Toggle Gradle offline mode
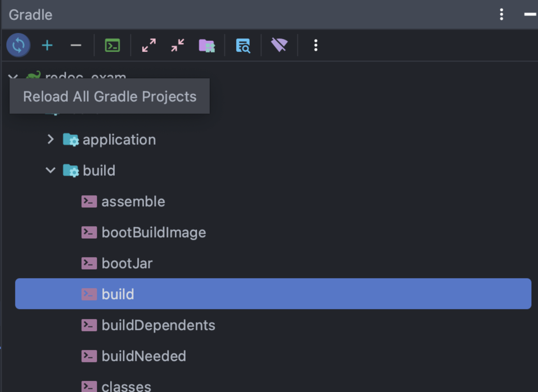The width and height of the screenshot is (538, 392). coord(280,45)
